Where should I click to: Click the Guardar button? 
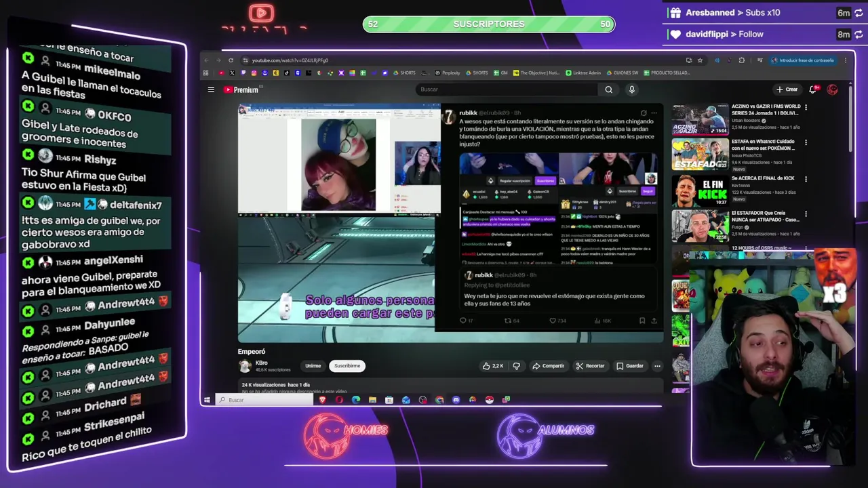[630, 366]
